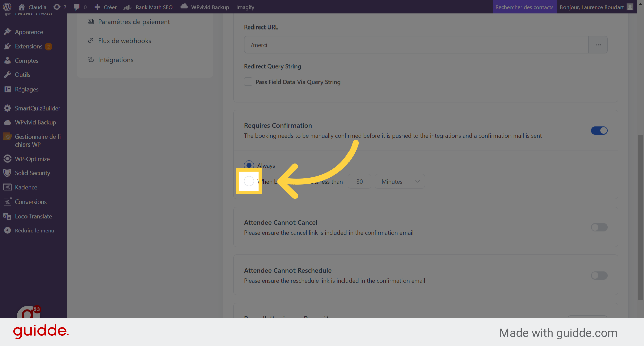This screenshot has width=644, height=346.
Task: Click the SmartQuizBuilder gear icon
Action: pyautogui.click(x=7, y=108)
